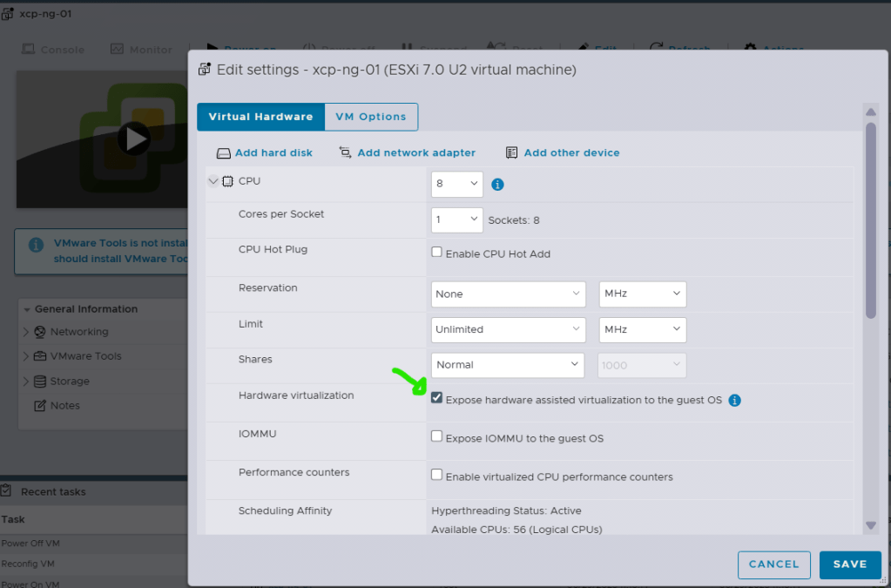Image resolution: width=891 pixels, height=588 pixels.
Task: Open the Cores per Socket dropdown
Action: tap(456, 220)
